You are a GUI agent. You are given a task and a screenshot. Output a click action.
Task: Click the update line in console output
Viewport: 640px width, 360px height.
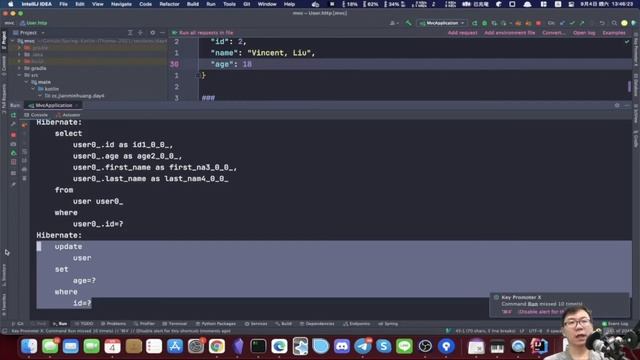[68, 247]
